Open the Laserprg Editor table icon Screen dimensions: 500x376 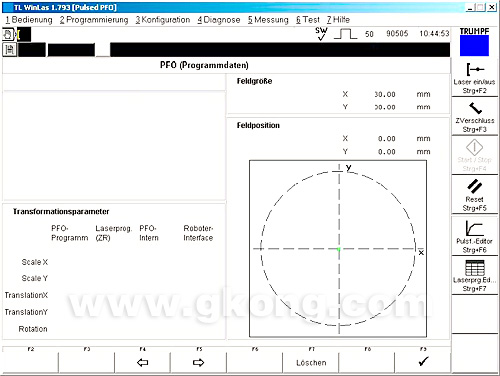(475, 268)
